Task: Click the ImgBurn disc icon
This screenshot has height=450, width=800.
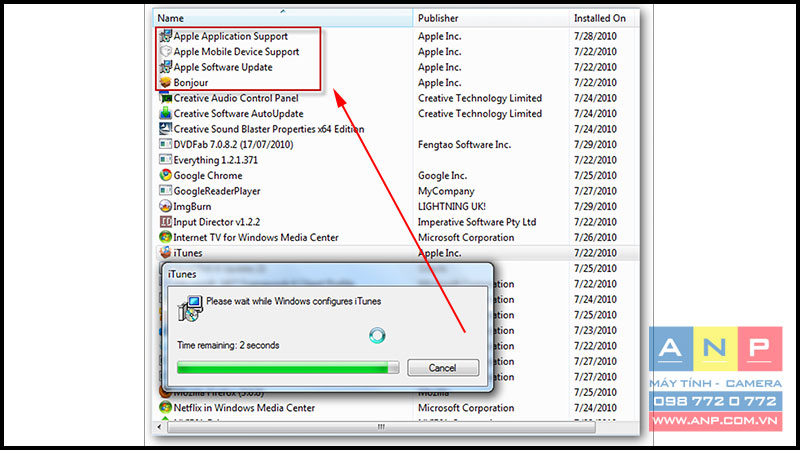Action: [x=165, y=206]
